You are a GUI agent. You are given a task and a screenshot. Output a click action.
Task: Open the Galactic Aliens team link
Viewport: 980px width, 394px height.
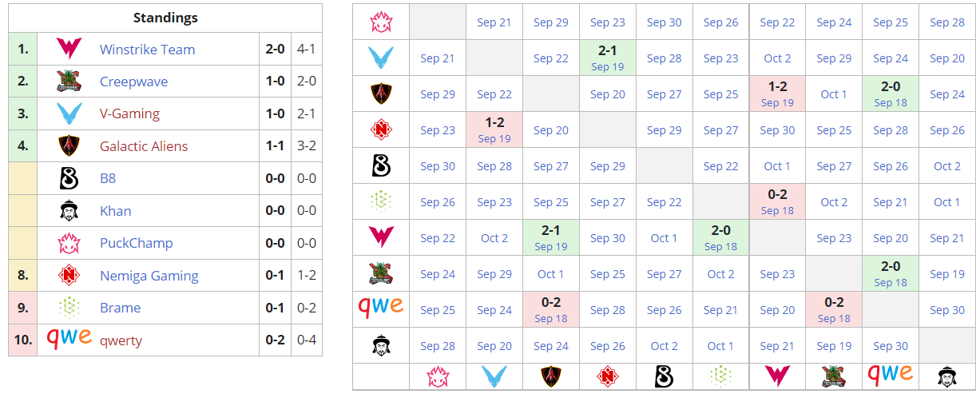[x=144, y=146]
